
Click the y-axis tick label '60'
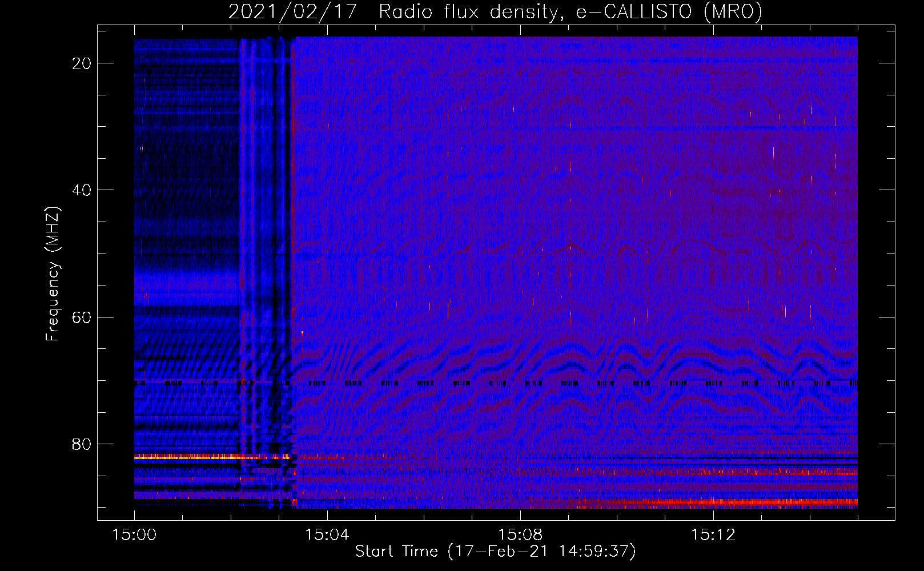(x=82, y=317)
